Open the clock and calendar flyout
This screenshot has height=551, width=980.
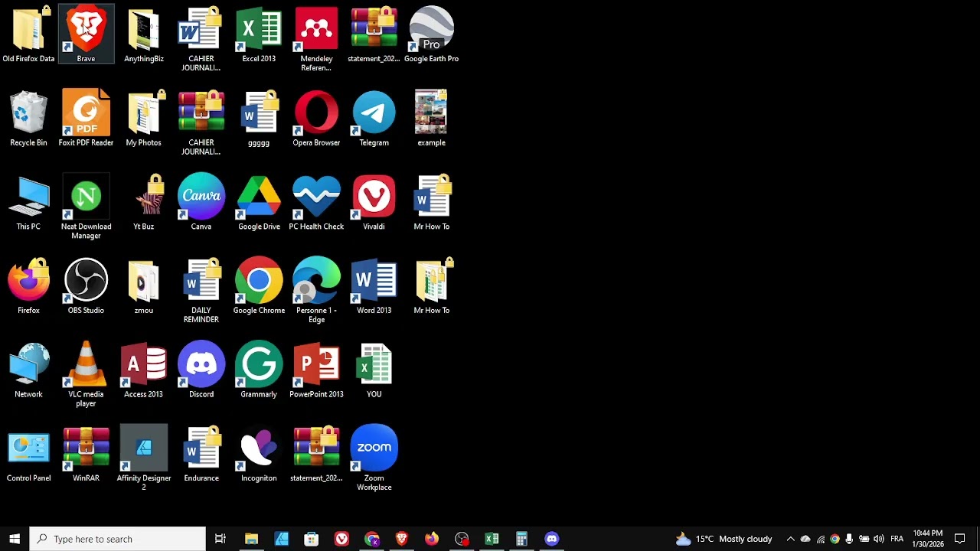pyautogui.click(x=928, y=539)
